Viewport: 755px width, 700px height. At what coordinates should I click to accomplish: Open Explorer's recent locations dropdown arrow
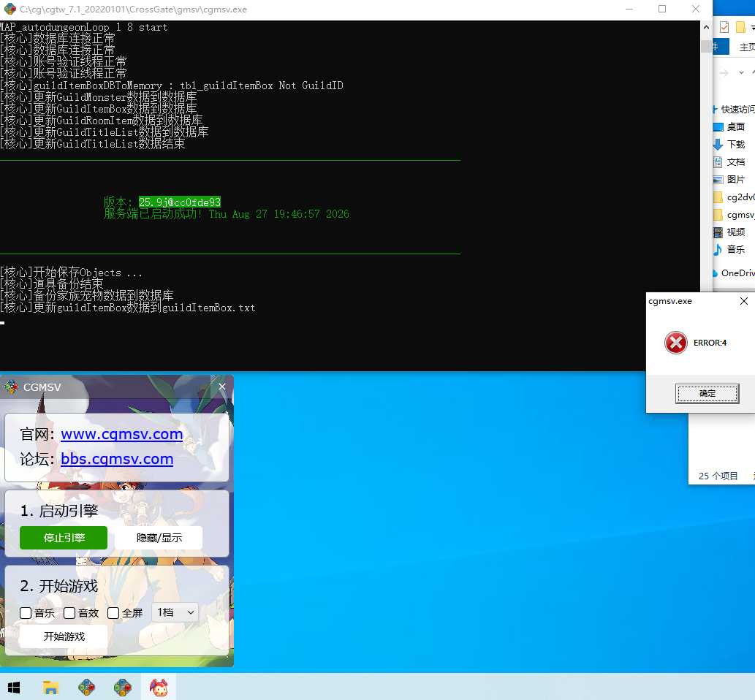click(742, 72)
